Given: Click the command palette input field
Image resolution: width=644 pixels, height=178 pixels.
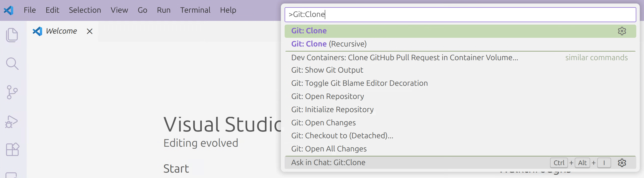Looking at the screenshot, I should [460, 14].
